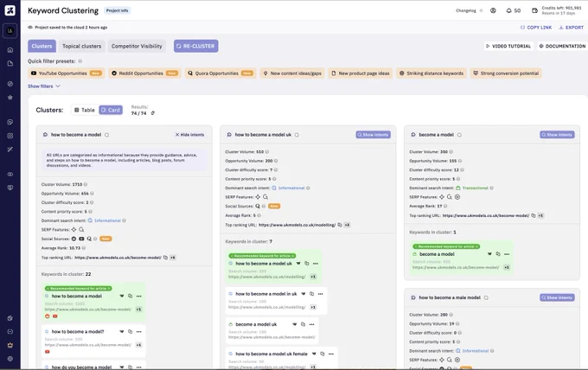The image size is (588, 370).
Task: Open the VIDEO TUTORIAL link
Action: [x=508, y=46]
